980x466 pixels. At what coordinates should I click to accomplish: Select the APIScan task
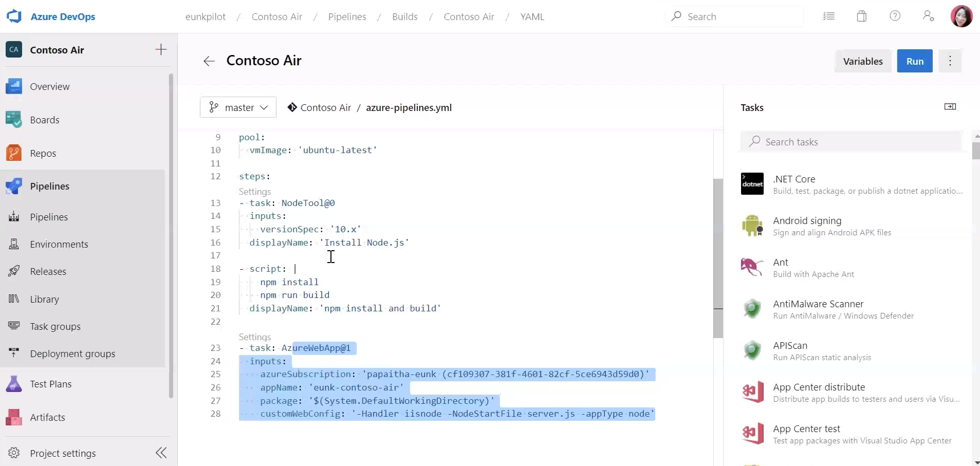coord(852,351)
